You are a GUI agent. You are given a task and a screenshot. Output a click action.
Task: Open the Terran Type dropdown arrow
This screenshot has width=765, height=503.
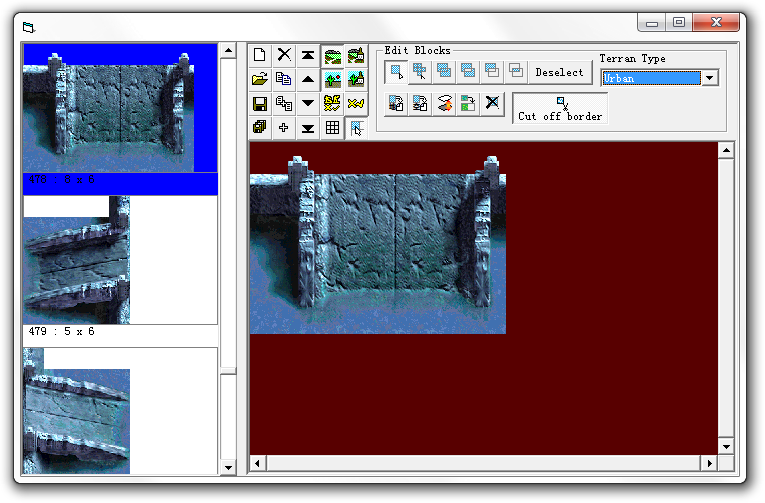710,78
